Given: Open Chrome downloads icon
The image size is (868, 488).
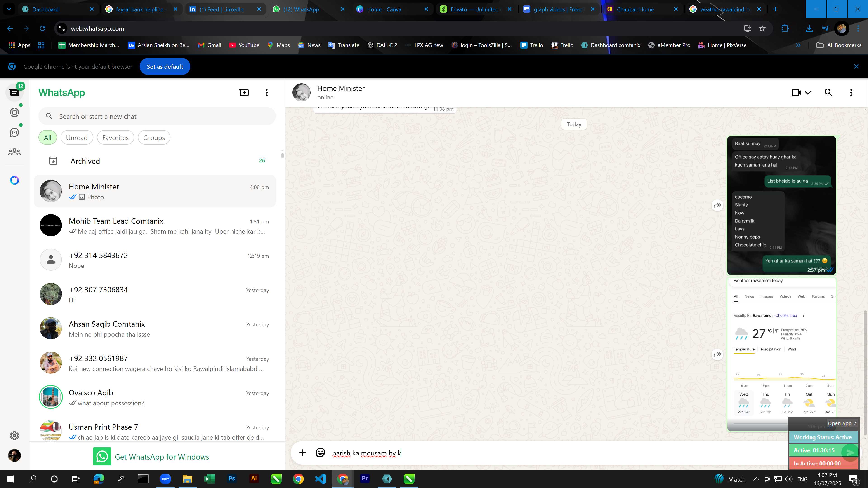Looking at the screenshot, I should point(809,29).
